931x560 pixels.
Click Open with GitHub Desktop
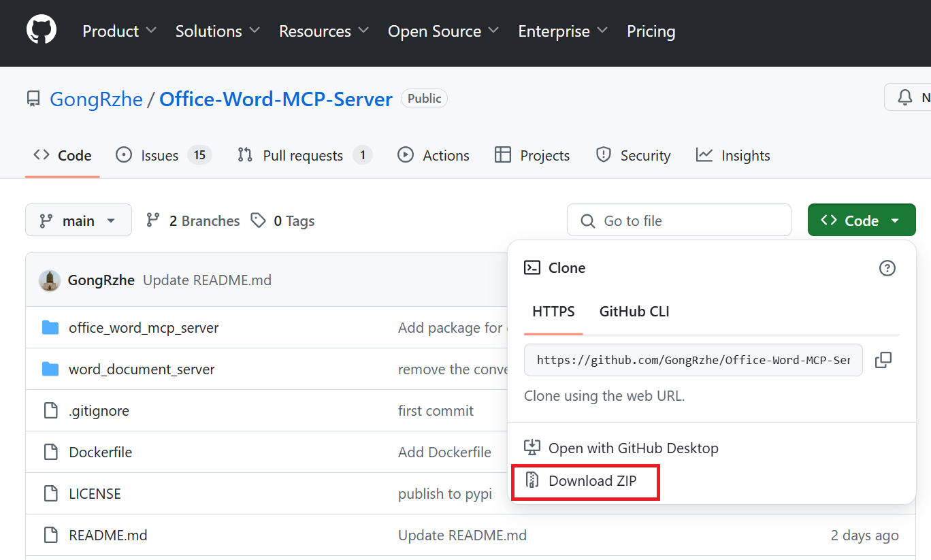[x=621, y=448]
